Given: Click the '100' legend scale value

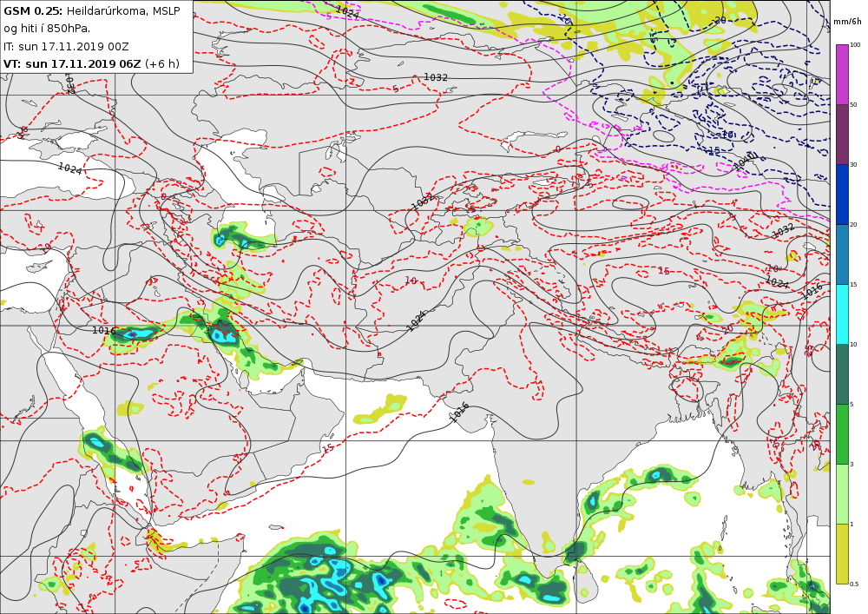Looking at the screenshot, I should [855, 45].
